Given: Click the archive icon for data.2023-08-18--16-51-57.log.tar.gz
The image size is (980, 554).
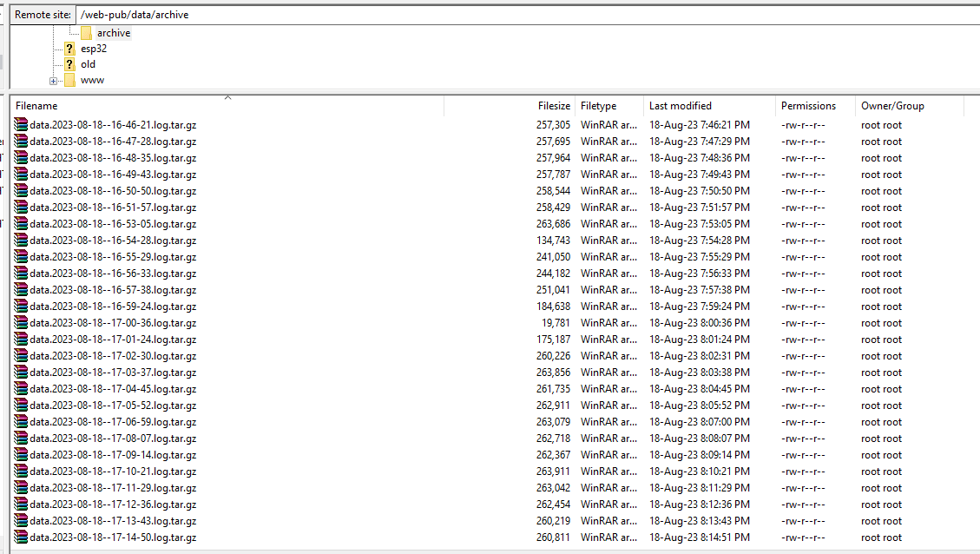Looking at the screenshot, I should point(21,207).
